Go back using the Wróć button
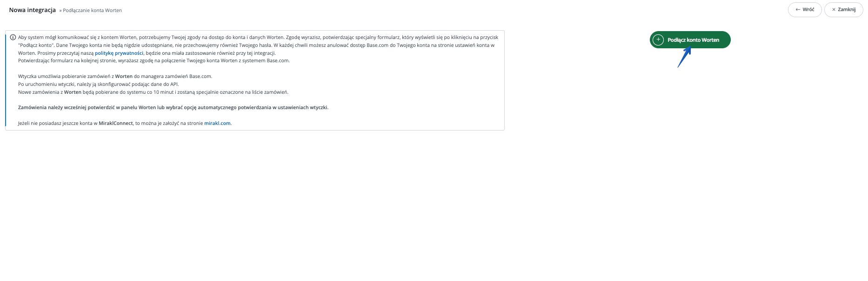 pos(805,10)
